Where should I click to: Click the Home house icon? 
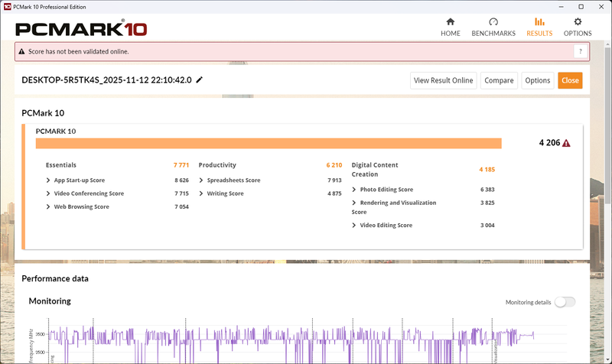point(451,21)
